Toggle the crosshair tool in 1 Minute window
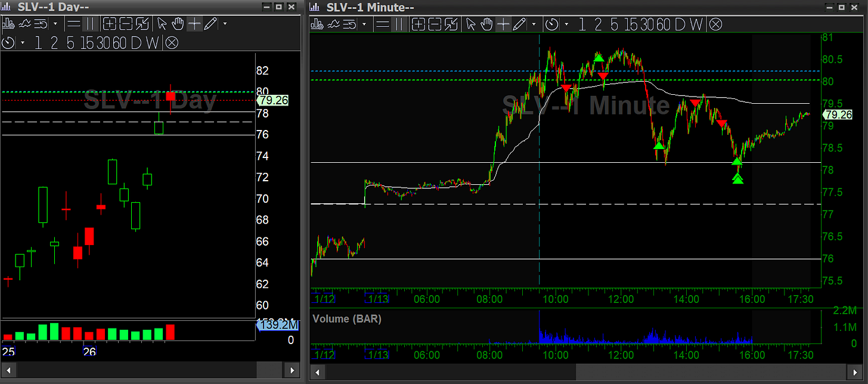The height and width of the screenshot is (384, 868). (x=503, y=24)
